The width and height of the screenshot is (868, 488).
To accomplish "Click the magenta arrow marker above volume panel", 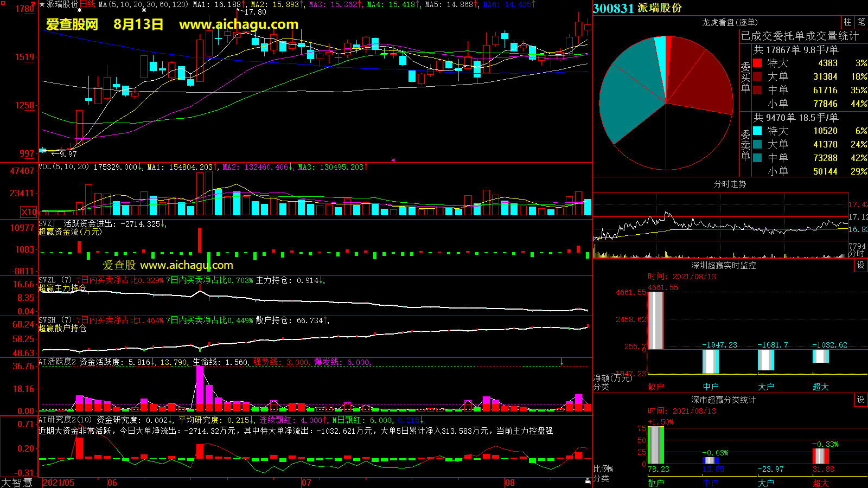I will tap(393, 160).
